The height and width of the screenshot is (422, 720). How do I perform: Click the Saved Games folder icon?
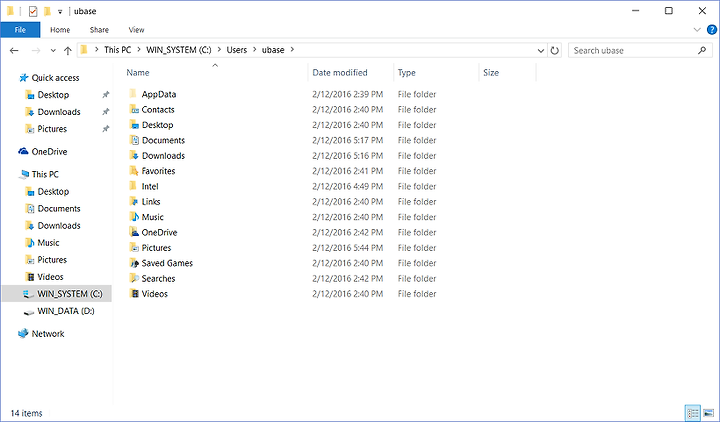click(x=134, y=263)
